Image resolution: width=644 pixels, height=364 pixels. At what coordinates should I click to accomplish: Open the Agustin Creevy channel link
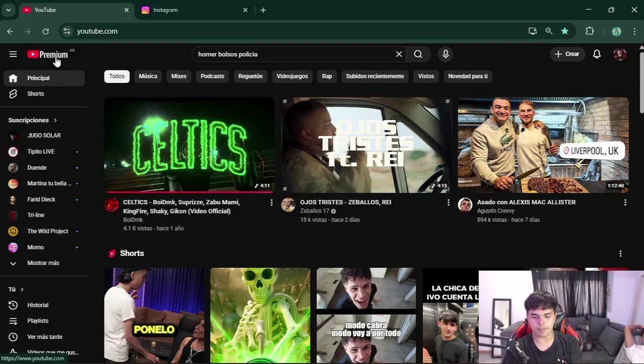[496, 211]
